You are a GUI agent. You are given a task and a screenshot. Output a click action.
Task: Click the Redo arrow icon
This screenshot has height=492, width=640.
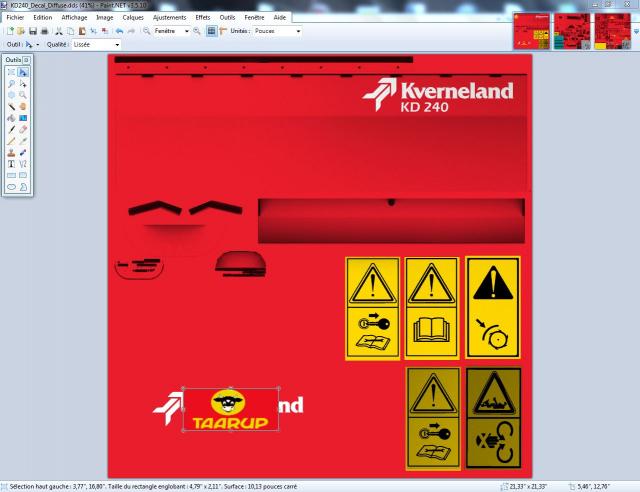pos(131,31)
